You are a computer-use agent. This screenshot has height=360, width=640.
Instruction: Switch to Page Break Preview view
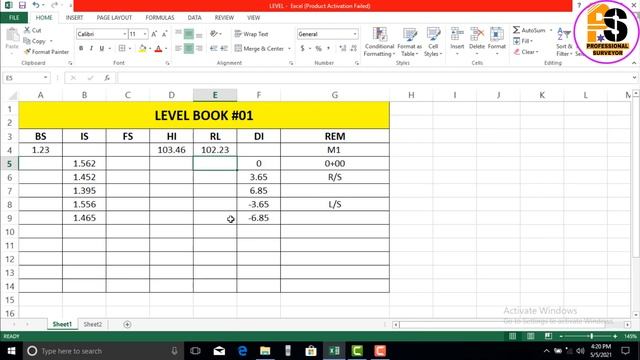pyautogui.click(x=548, y=336)
